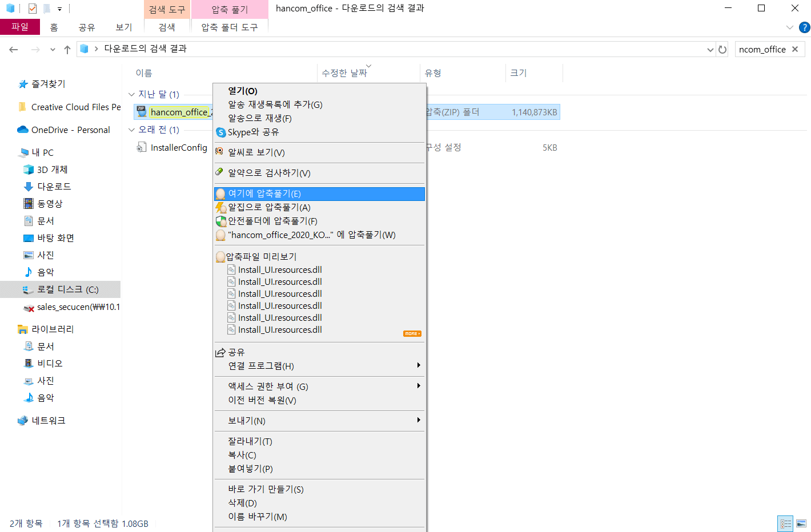Collapse the 오래 전 (1) group

pos(132,130)
